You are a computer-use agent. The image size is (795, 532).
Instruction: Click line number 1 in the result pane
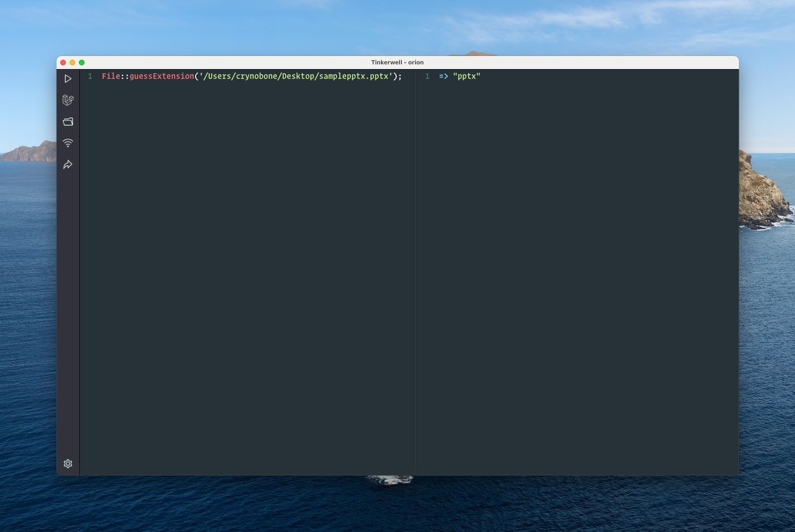click(427, 77)
